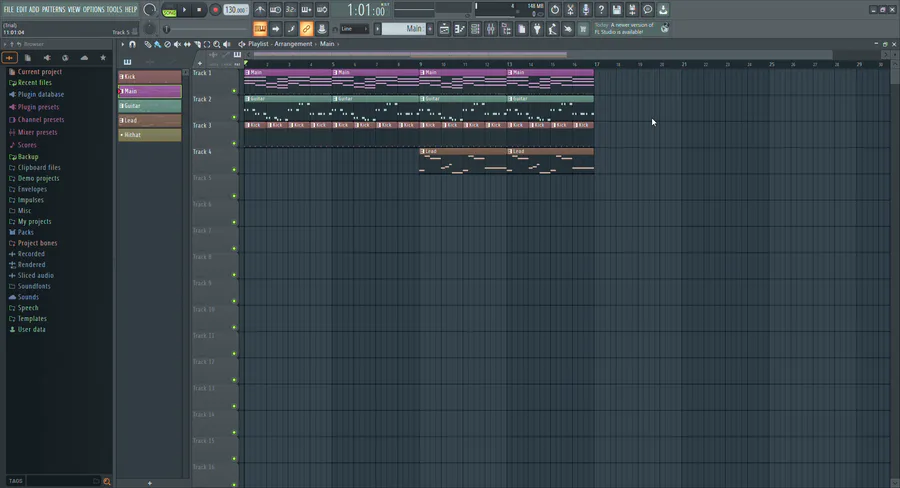The image size is (900, 488).
Task: Select the Guitar pattern in picker
Action: point(150,106)
